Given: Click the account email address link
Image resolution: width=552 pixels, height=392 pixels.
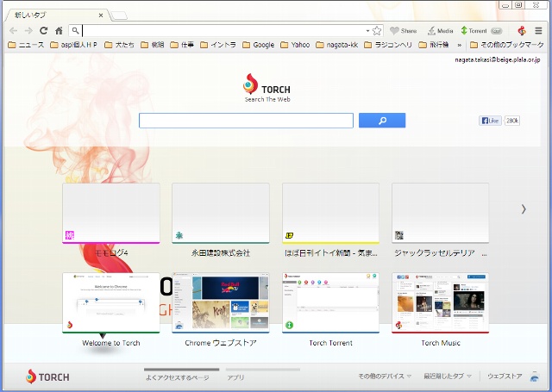Looking at the screenshot, I should (497, 59).
